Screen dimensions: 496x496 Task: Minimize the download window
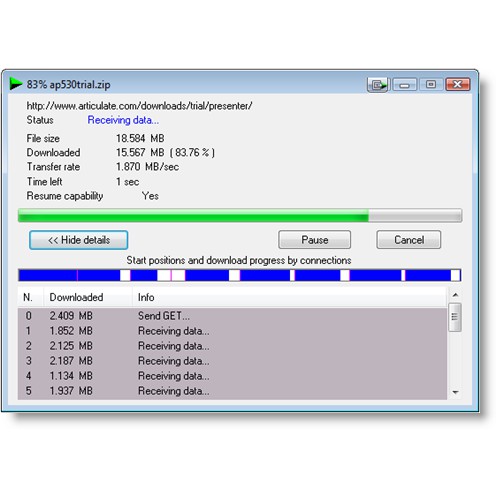(x=404, y=85)
